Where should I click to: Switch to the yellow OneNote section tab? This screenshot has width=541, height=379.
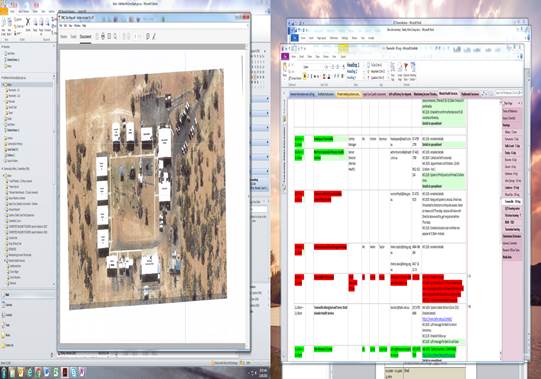click(x=348, y=94)
